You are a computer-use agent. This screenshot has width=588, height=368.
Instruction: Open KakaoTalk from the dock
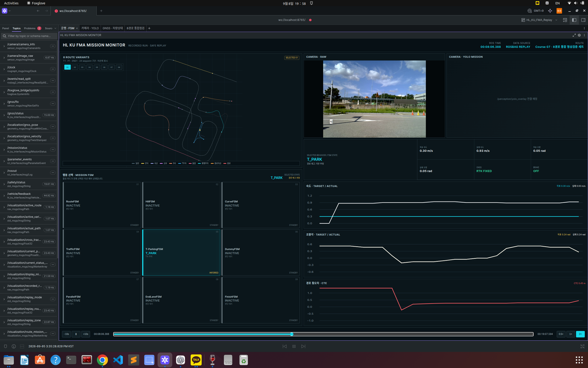(196, 360)
